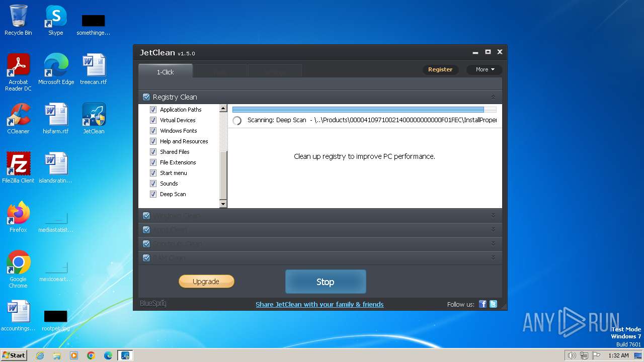This screenshot has width=644, height=362.
Task: Select mediastatist... desktop file
Action: pos(56,223)
